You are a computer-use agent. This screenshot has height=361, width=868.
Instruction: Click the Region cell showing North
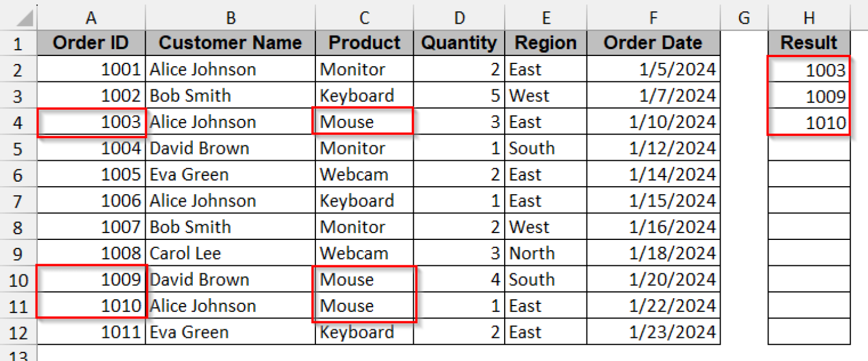[x=545, y=253]
